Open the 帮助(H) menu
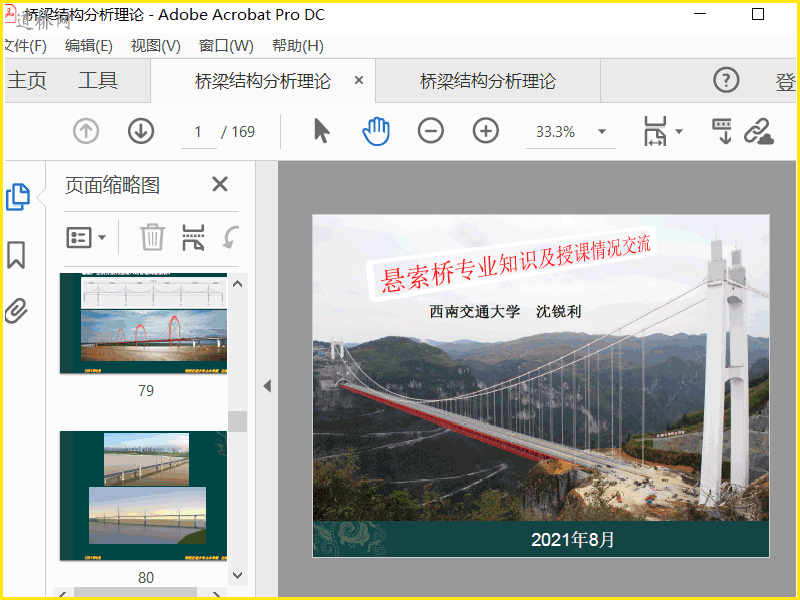Screen dimensions: 800x600 click(x=298, y=46)
